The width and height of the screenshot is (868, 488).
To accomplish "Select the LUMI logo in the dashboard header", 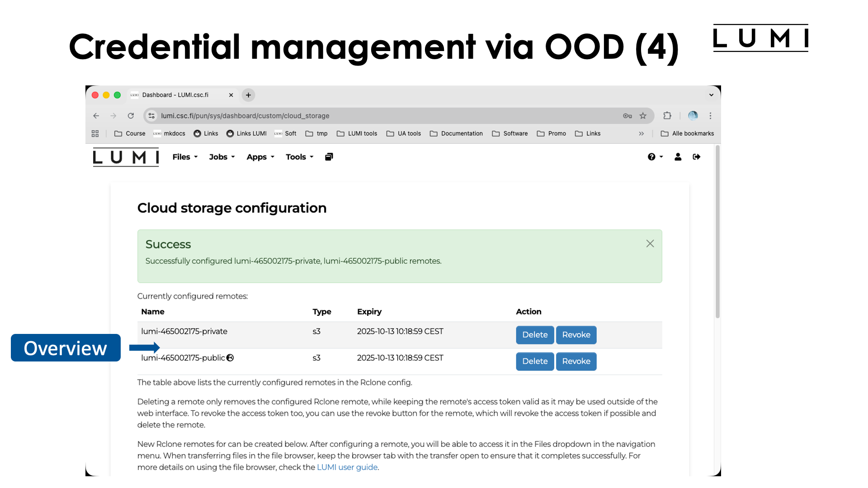I will tap(125, 157).
